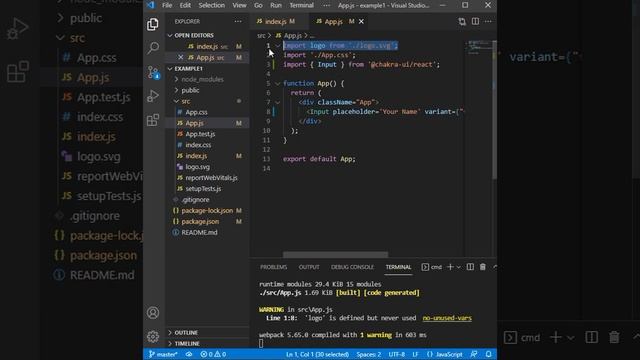Expand the Outline section
The image size is (640, 360).
pos(186,333)
